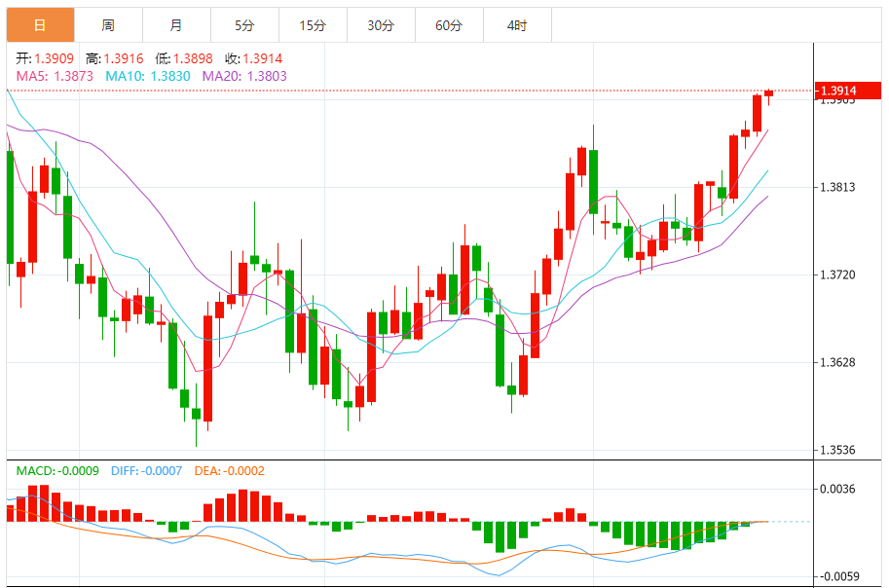Viewport: 889px width, 588px height.
Task: Select the 日 daily chart tab
Action: pos(40,25)
